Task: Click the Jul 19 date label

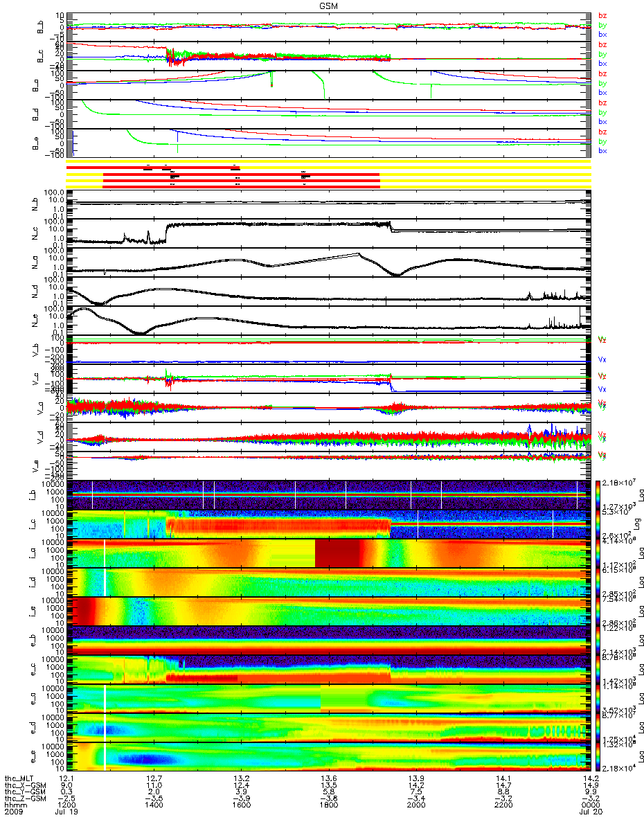Action: point(67,812)
